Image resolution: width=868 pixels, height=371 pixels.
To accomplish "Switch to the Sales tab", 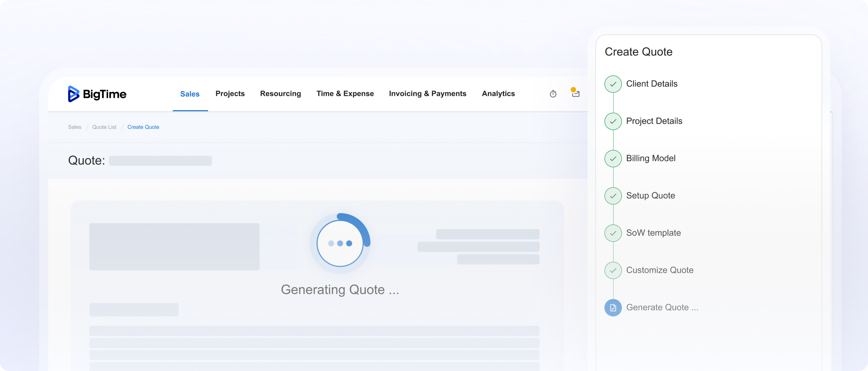I will pyautogui.click(x=190, y=94).
